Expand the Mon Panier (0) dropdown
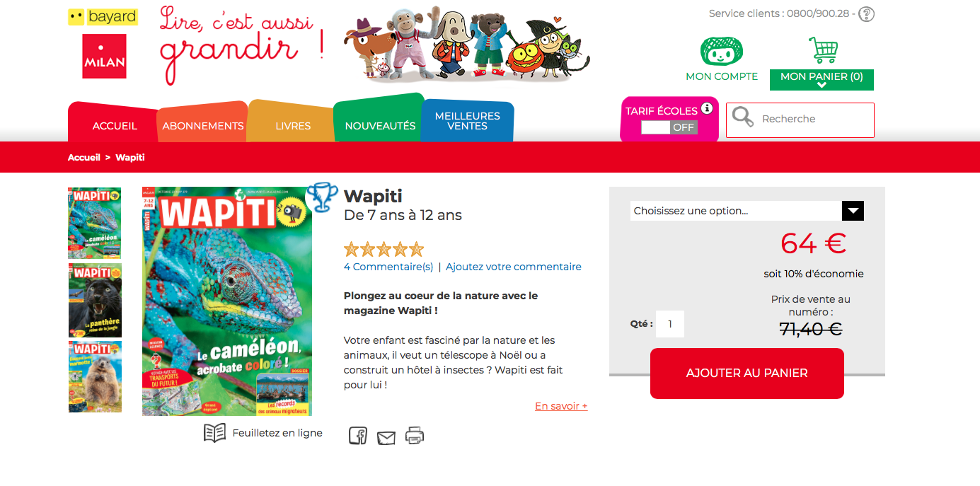This screenshot has height=486, width=980. click(x=822, y=79)
